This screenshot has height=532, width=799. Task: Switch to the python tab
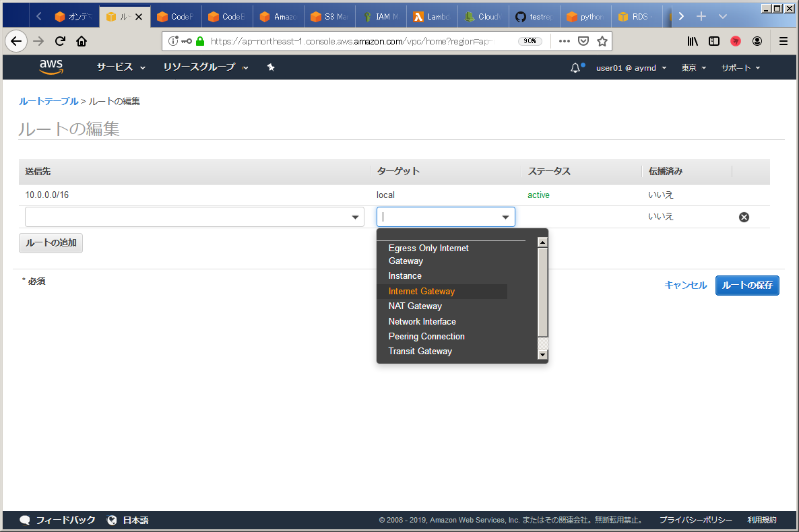pyautogui.click(x=585, y=17)
